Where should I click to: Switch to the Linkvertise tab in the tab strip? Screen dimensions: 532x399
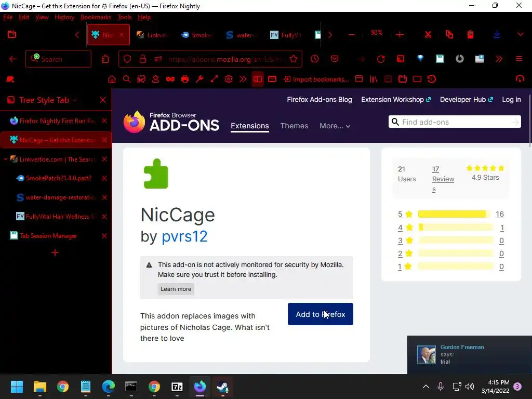[x=152, y=35]
